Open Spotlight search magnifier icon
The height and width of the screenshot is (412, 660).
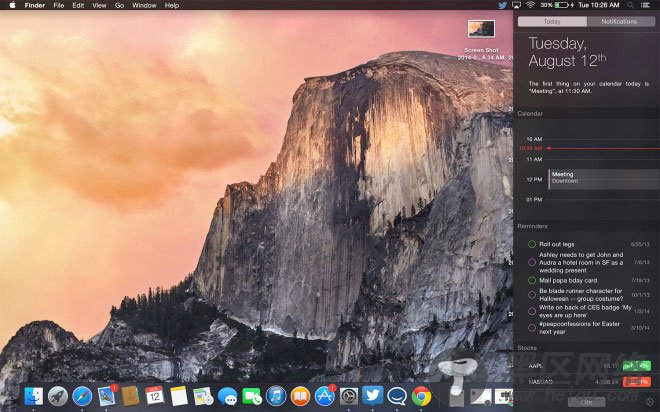click(x=630, y=5)
